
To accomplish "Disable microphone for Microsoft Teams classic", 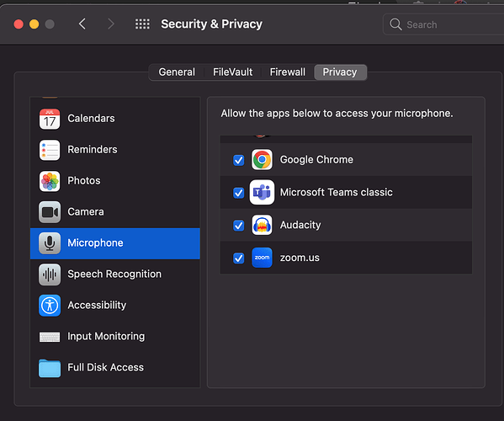I will point(238,193).
